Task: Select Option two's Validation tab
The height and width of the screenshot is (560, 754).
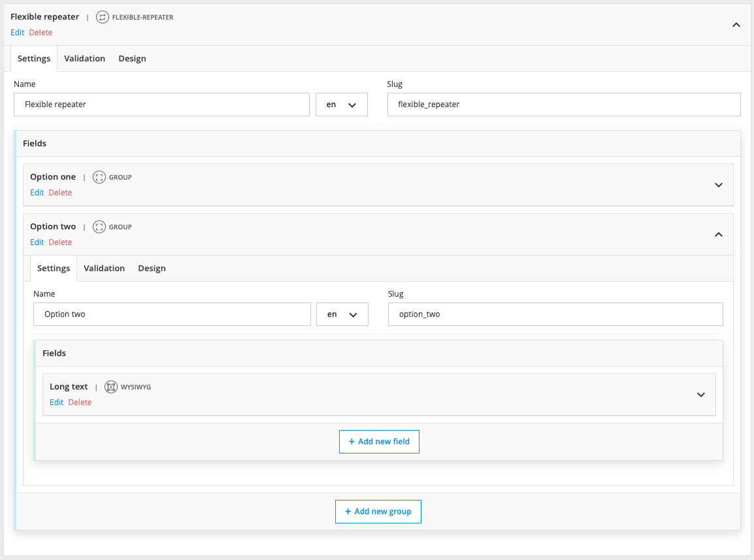Action: (104, 269)
